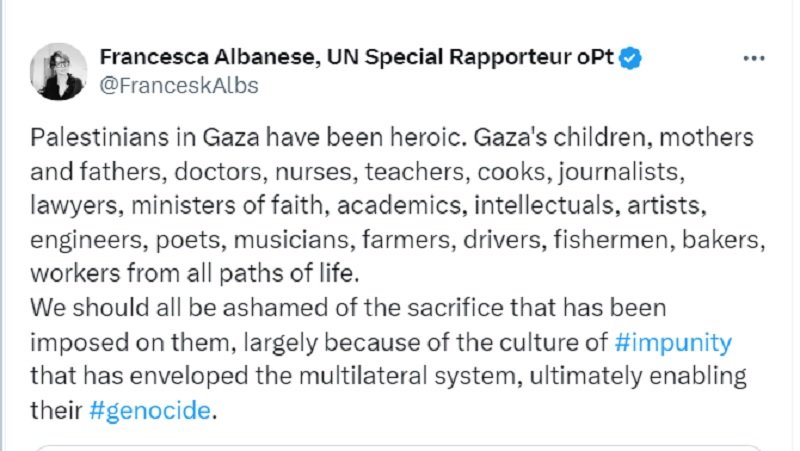
Task: Click the phrase 'ultimately enabling' in the tweet
Action: [638, 377]
